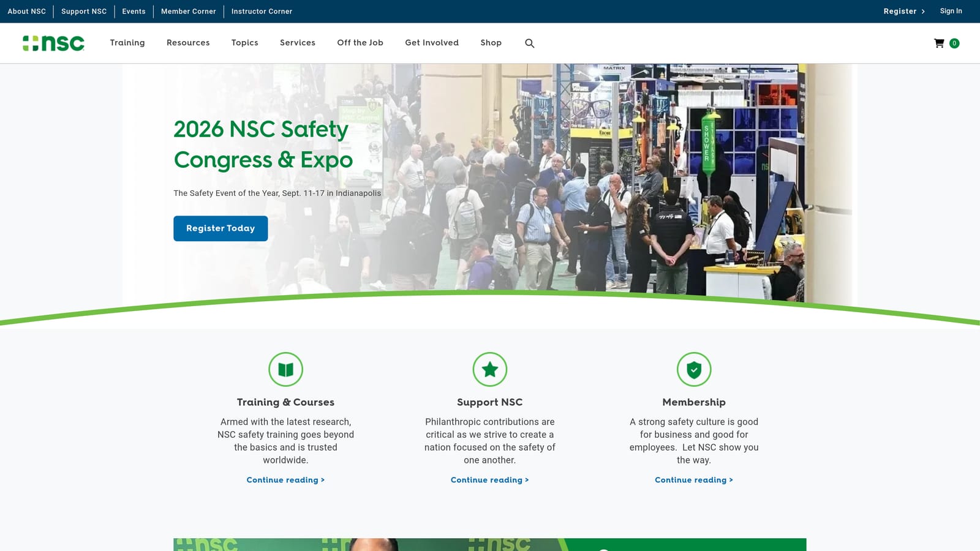Open the Support NSC top bar link
Image resolution: width=980 pixels, height=551 pixels.
84,12
